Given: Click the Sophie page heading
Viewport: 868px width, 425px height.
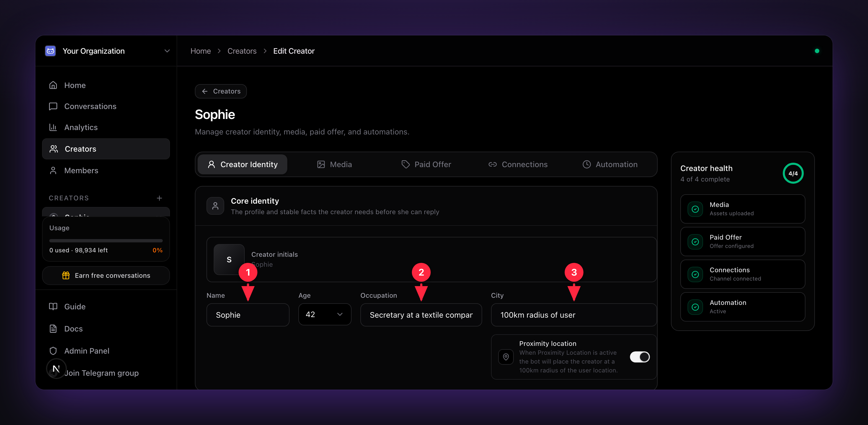Looking at the screenshot, I should point(215,115).
